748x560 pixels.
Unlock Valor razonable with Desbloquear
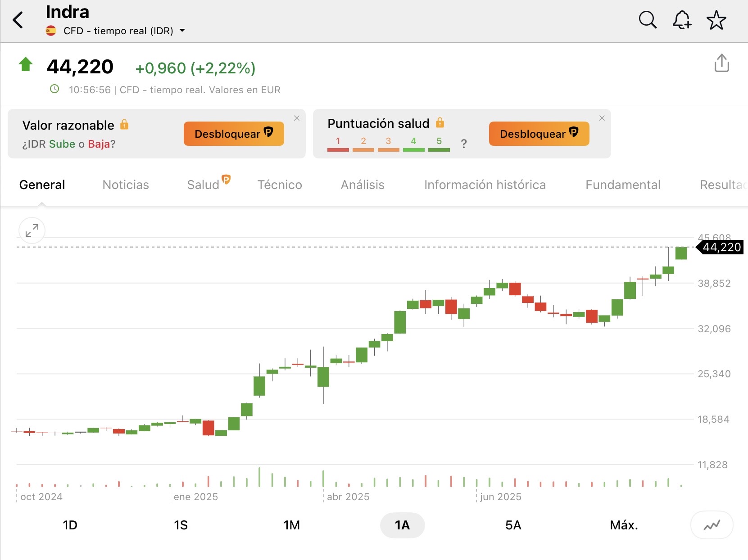click(x=234, y=134)
